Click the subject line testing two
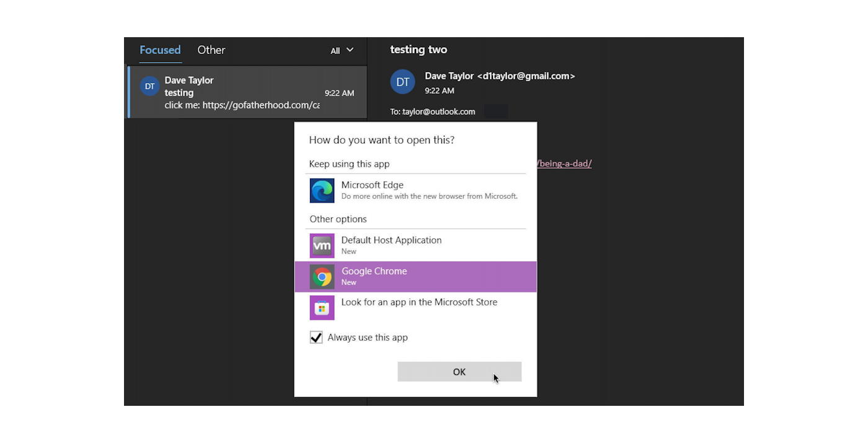868x443 pixels. point(418,50)
